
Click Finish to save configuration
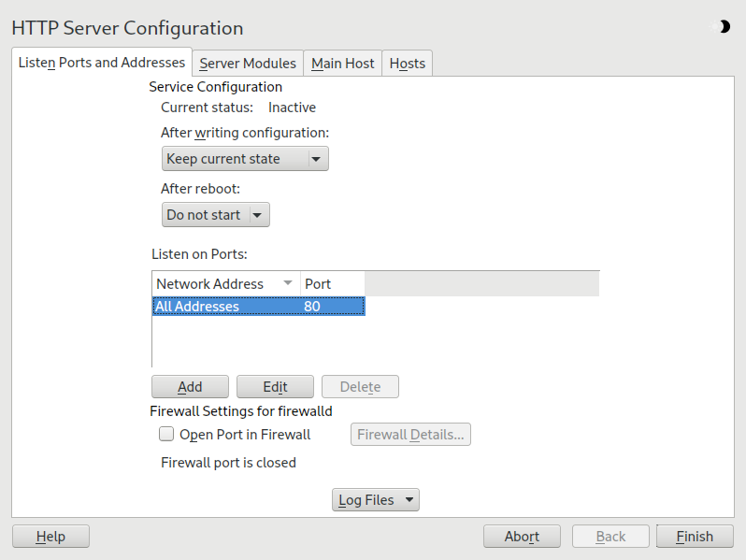tap(694, 536)
